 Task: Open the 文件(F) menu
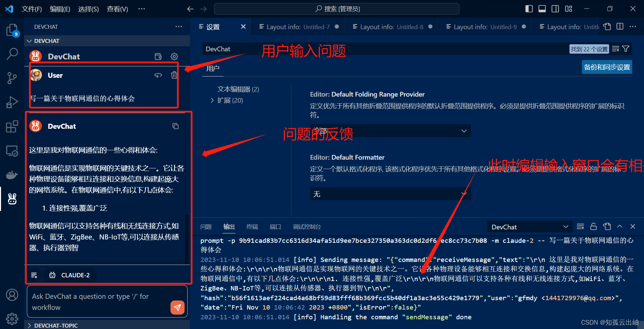[x=32, y=9]
